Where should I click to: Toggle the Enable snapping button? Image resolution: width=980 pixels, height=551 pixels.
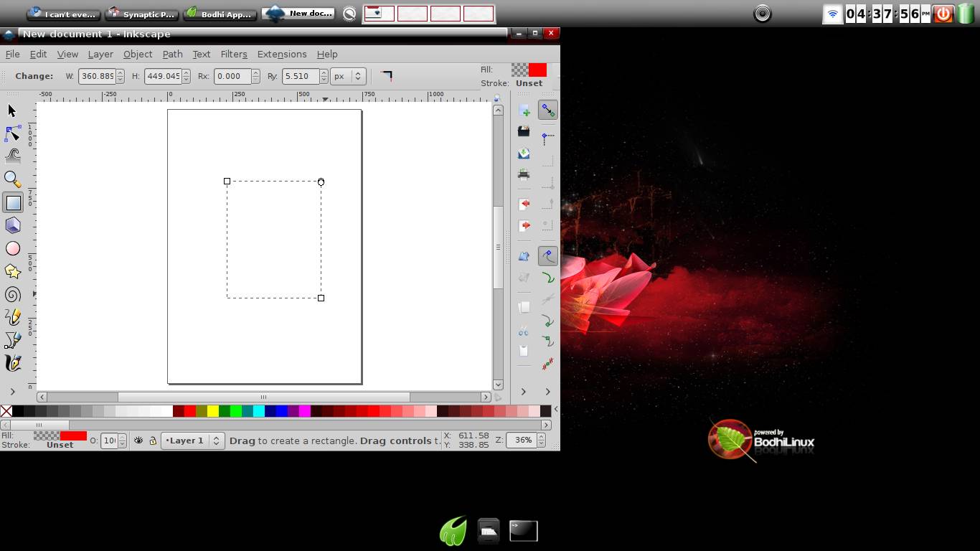coord(547,110)
